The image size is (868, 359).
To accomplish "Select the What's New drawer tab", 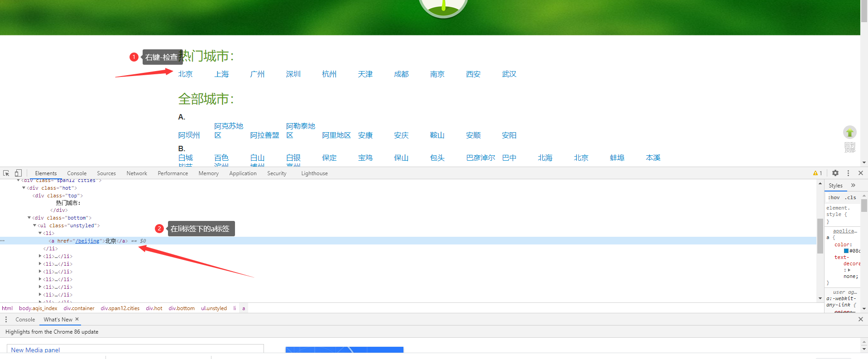I will pos(58,319).
